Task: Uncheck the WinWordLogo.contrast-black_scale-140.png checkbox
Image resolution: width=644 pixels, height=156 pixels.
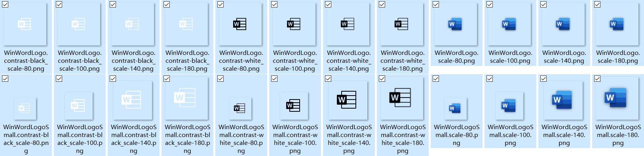Action: click(113, 4)
